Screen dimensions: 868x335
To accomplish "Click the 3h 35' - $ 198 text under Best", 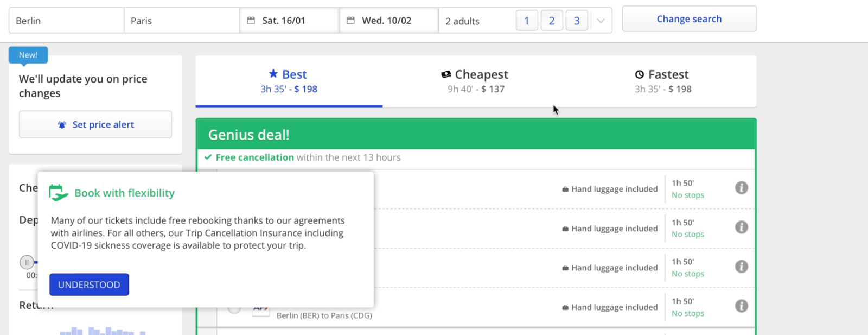I will (x=289, y=89).
